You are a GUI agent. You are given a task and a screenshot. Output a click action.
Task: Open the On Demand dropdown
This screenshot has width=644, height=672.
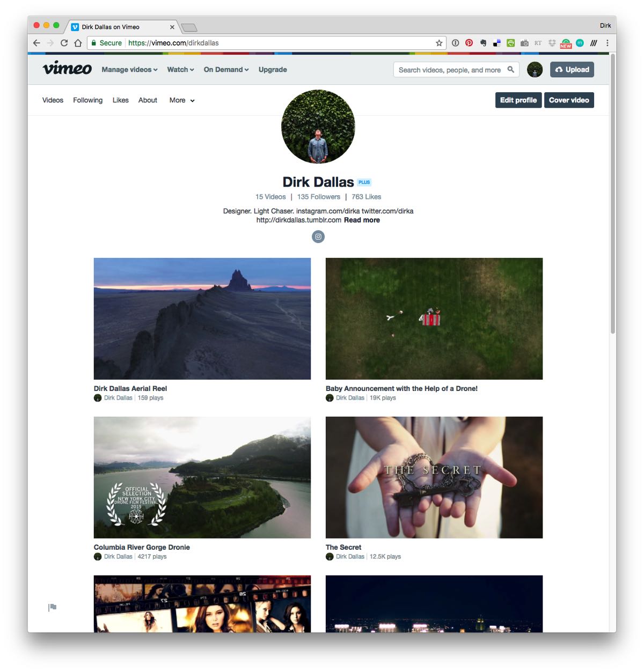click(226, 70)
